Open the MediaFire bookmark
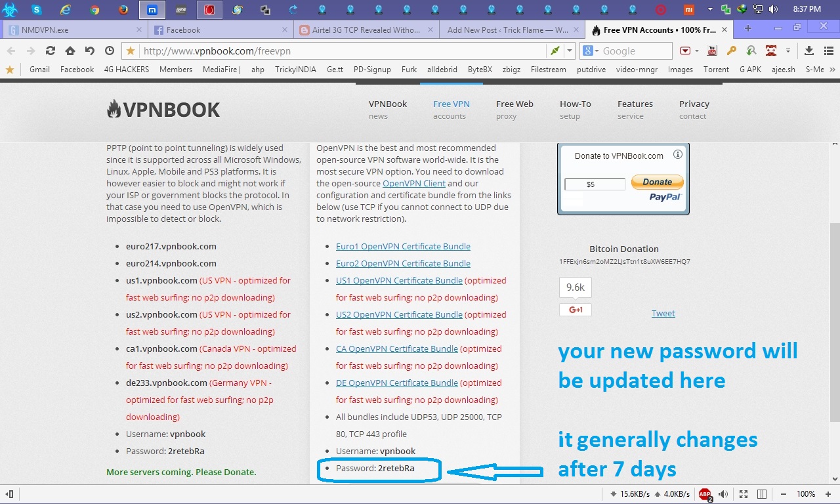Viewport: 840px width, 504px height. (221, 69)
